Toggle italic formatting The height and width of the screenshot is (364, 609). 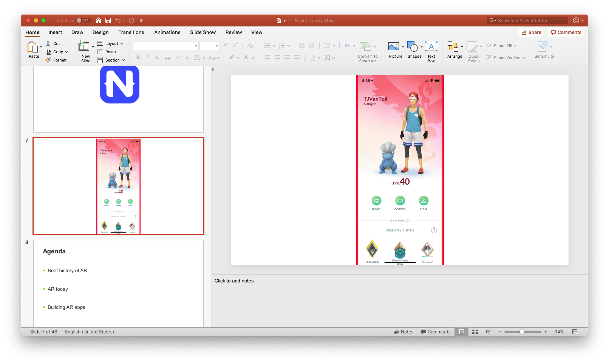148,58
